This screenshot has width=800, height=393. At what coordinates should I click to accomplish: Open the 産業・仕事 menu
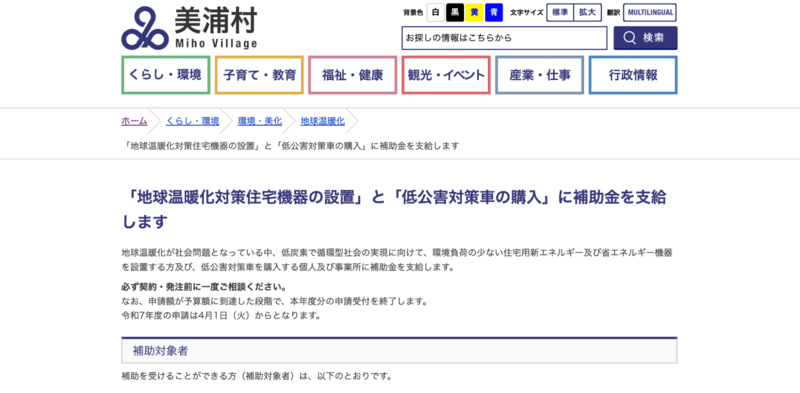tap(539, 75)
